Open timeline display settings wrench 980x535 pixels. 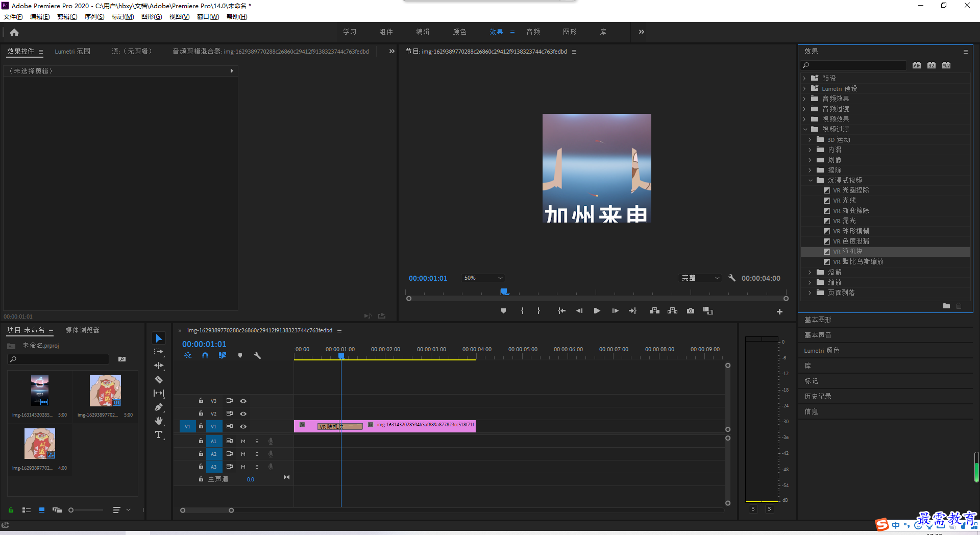(257, 355)
